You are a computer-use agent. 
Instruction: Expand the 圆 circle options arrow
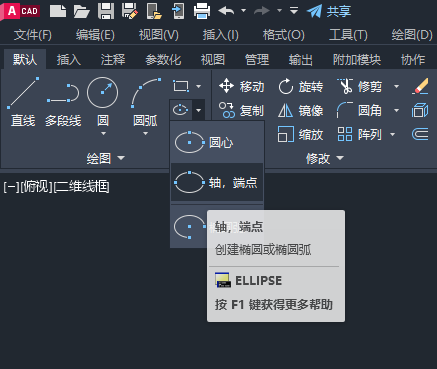[x=103, y=134]
